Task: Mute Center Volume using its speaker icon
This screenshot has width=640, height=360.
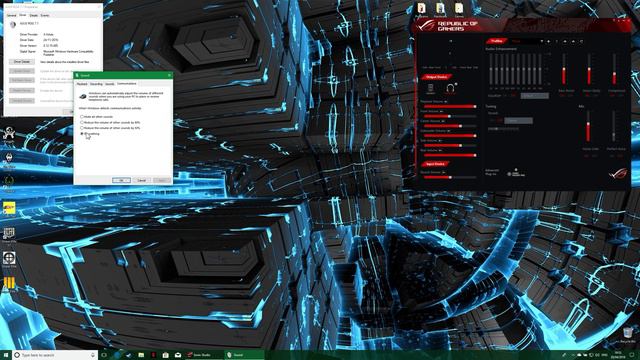Action: (x=443, y=121)
